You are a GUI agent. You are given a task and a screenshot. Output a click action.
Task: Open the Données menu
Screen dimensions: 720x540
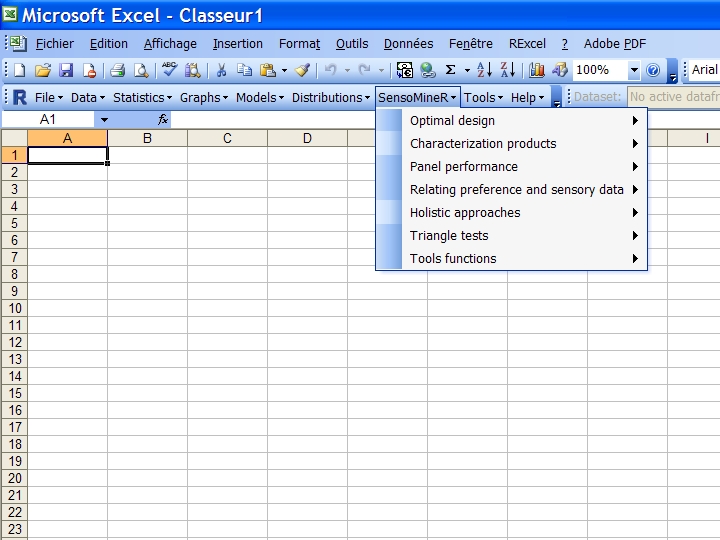408,44
